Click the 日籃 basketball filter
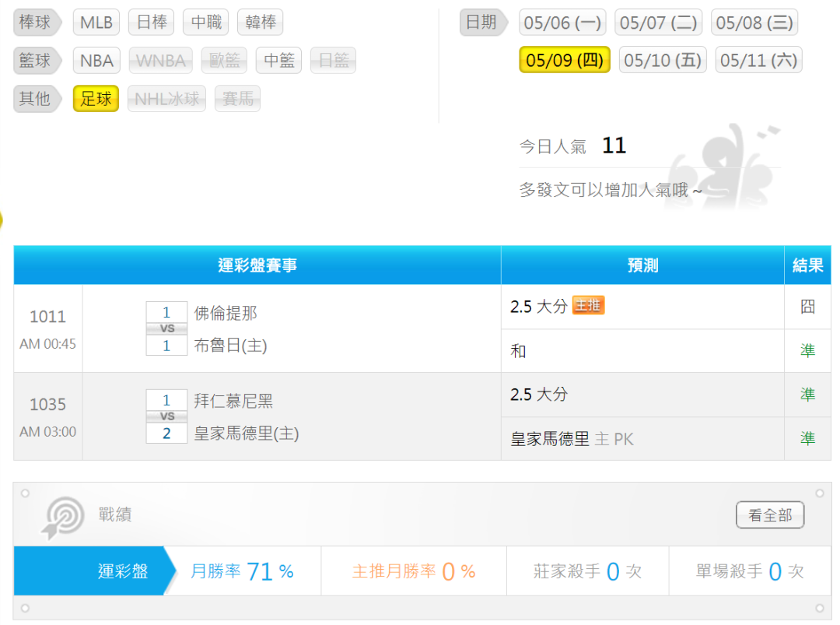This screenshot has width=840, height=625. [333, 61]
